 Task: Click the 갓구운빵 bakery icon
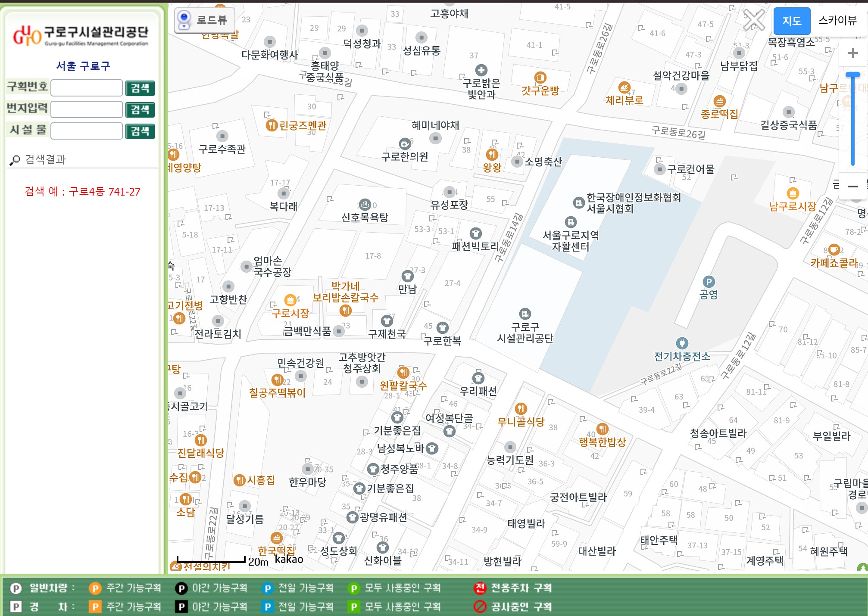tap(540, 78)
